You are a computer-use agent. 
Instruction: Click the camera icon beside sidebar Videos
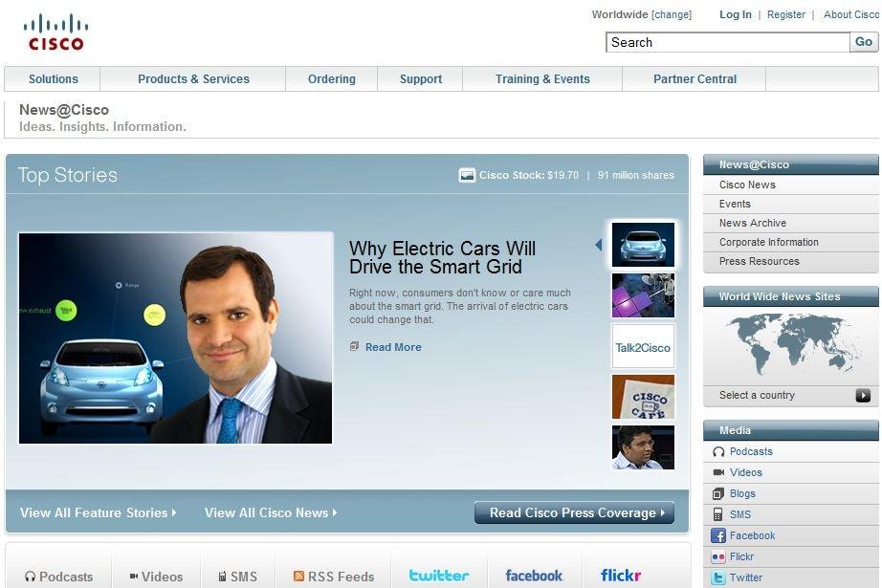(718, 472)
